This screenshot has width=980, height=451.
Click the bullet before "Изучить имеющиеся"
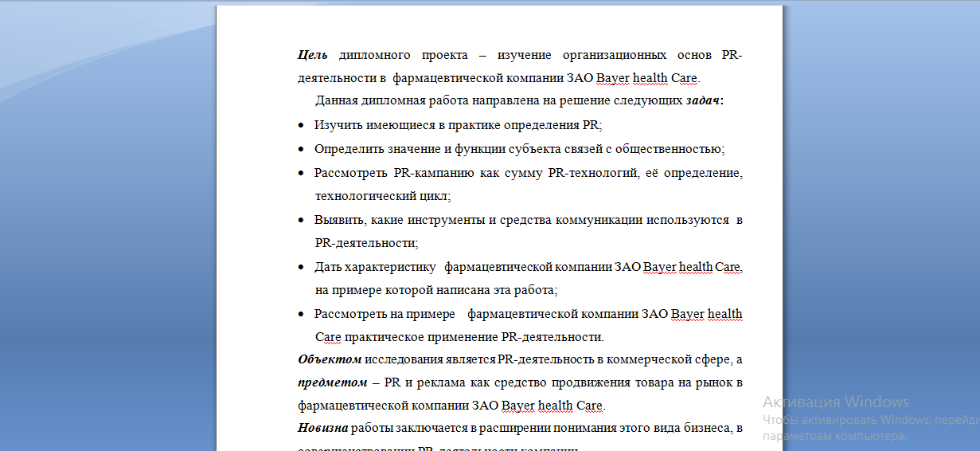click(301, 126)
